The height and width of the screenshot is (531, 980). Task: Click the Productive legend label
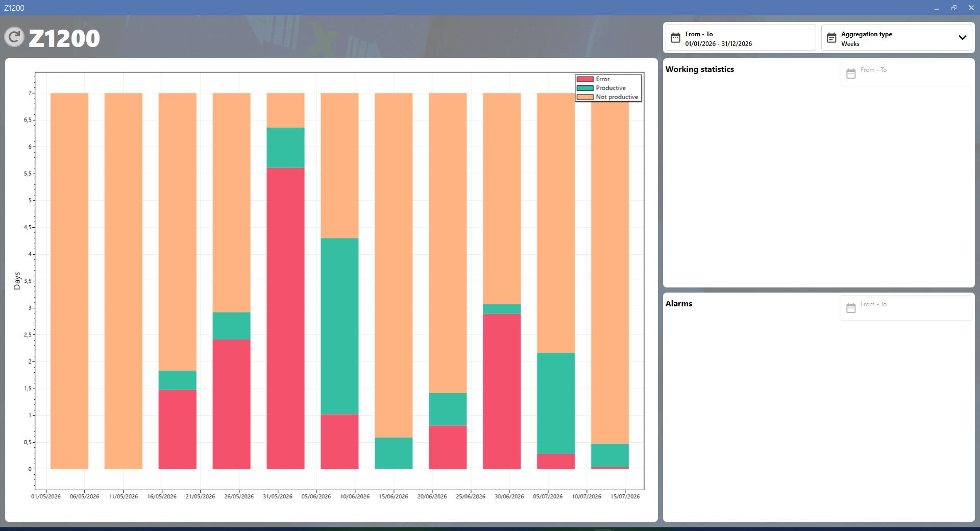[611, 88]
